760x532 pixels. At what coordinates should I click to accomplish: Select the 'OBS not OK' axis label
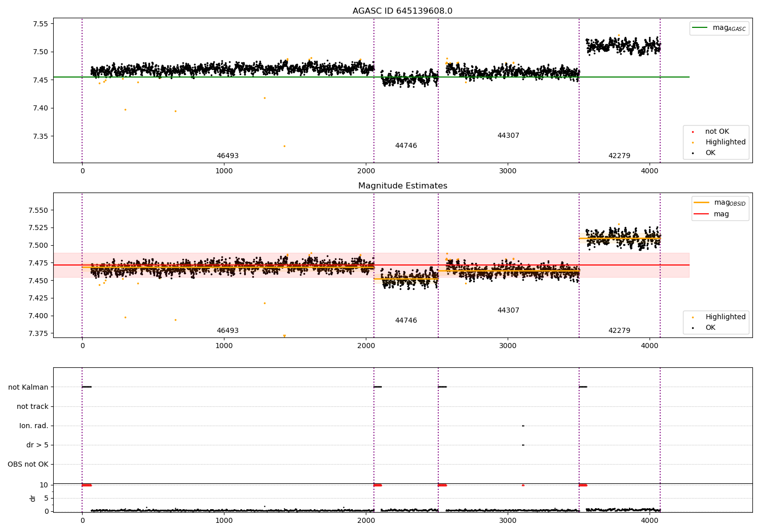pos(28,465)
